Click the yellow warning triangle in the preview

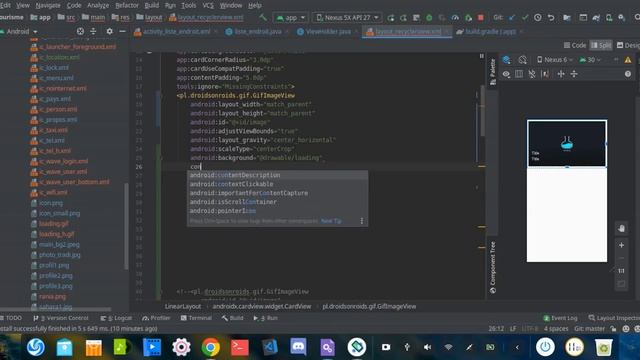[x=628, y=60]
